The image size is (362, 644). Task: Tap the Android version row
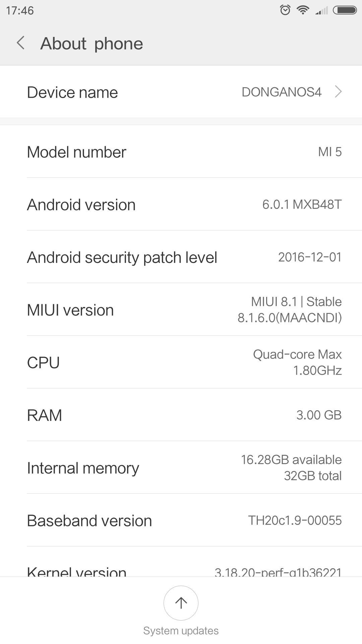point(181,204)
